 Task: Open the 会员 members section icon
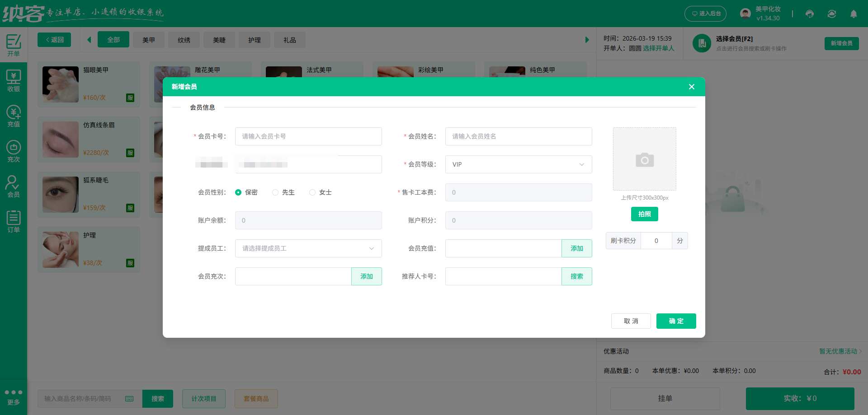click(x=14, y=185)
